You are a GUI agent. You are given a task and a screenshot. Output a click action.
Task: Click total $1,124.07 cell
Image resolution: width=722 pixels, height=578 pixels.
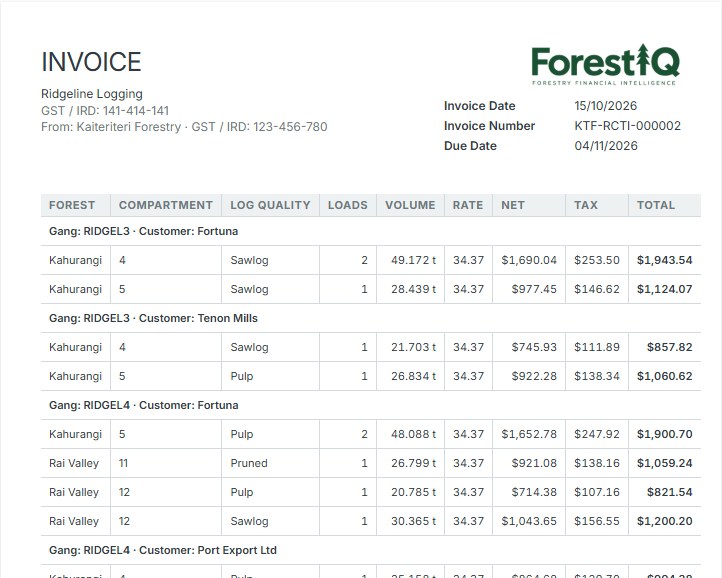pyautogui.click(x=664, y=289)
